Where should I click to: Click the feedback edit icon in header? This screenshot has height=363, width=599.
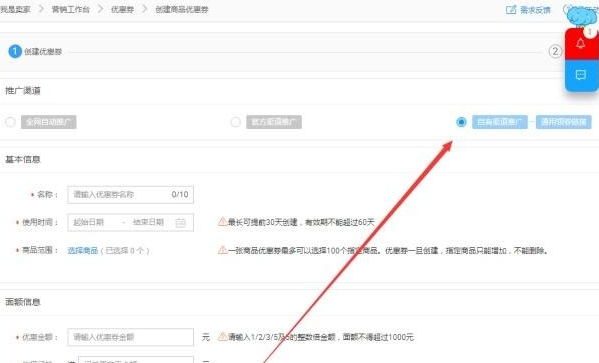511,10
